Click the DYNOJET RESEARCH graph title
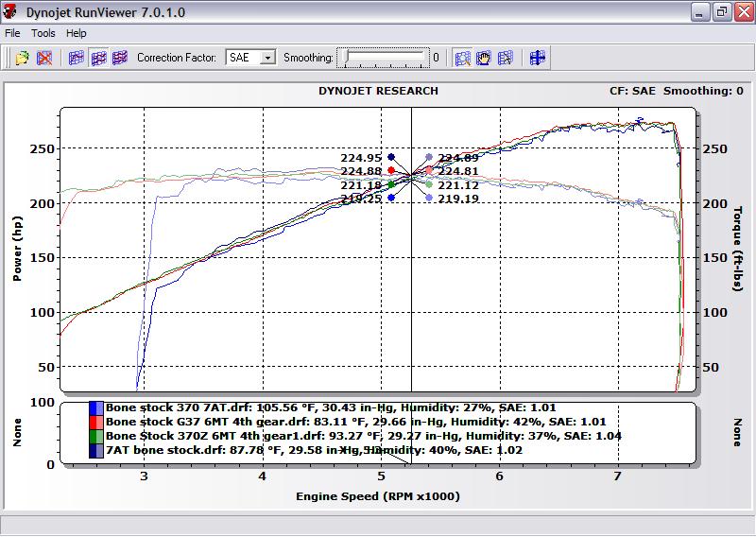The width and height of the screenshot is (756, 537). [379, 91]
